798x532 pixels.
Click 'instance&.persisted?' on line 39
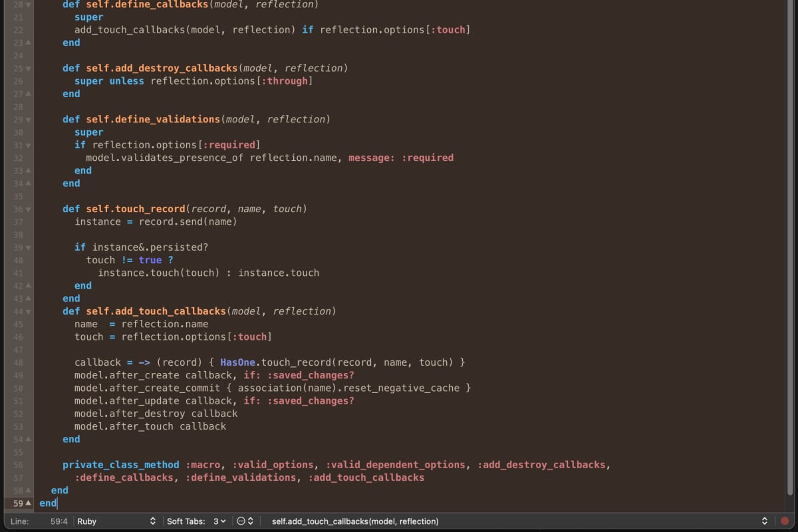pyautogui.click(x=150, y=247)
